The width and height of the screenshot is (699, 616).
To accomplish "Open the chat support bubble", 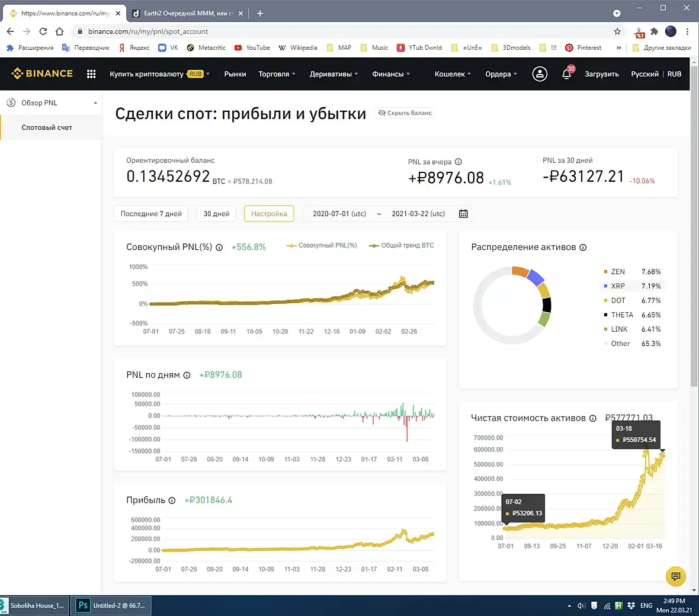I will click(x=675, y=576).
